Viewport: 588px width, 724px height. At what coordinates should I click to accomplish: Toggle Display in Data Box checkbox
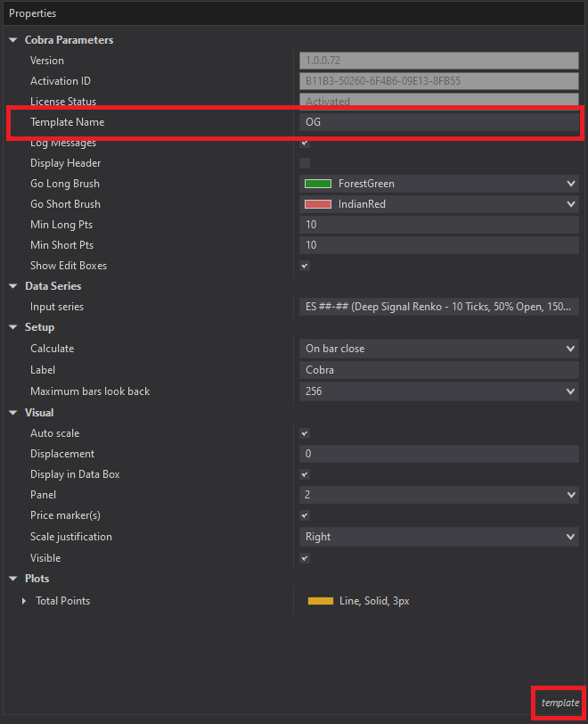305,474
